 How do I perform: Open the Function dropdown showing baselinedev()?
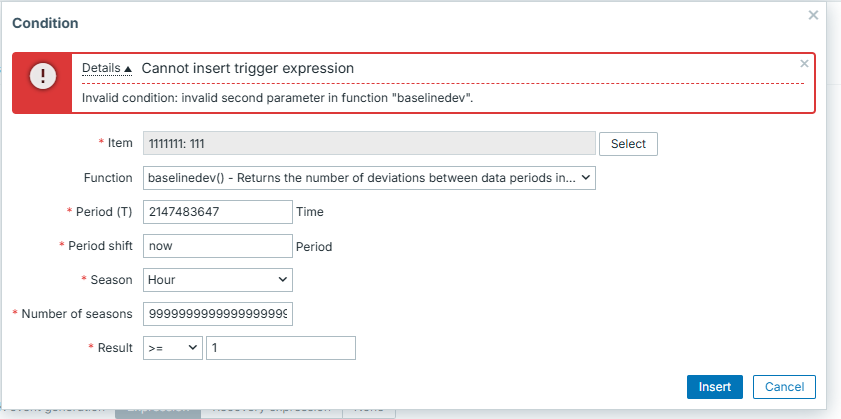370,178
